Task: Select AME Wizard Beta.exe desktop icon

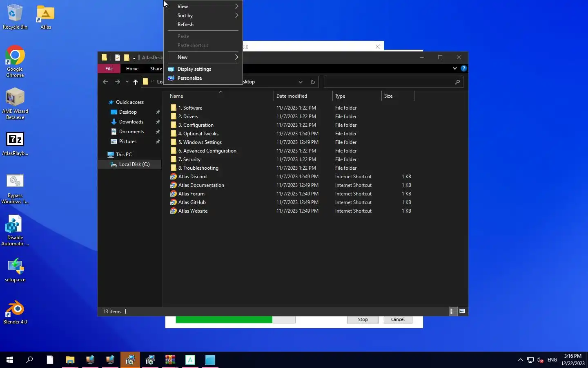Action: point(15,104)
